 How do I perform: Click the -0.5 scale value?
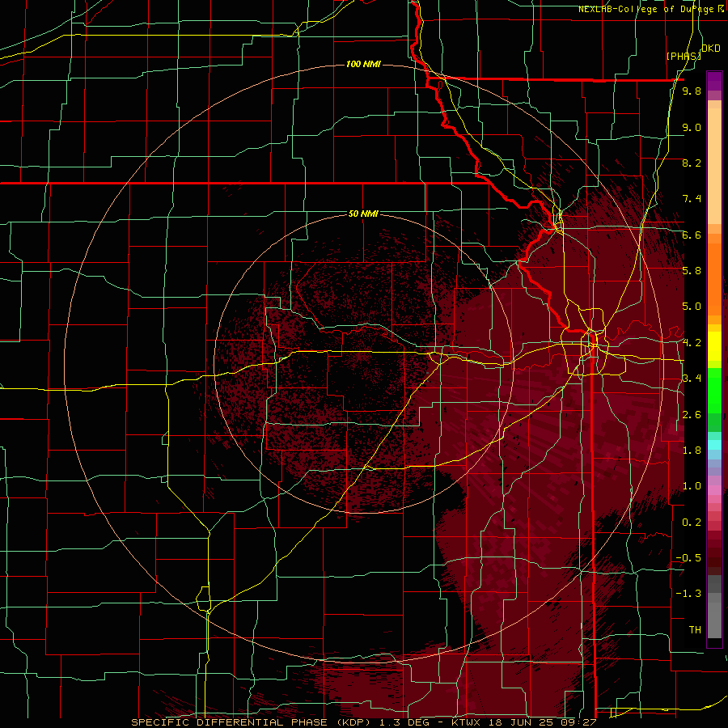(688, 558)
